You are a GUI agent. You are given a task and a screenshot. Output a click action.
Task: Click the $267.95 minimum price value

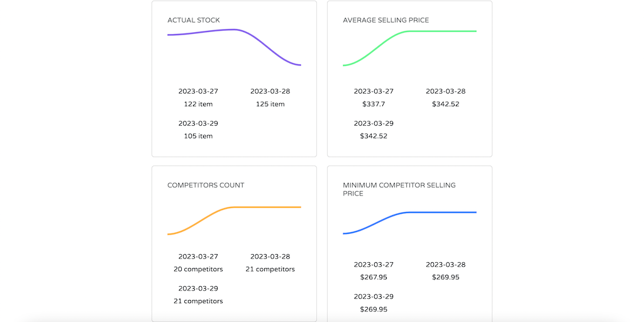(x=374, y=277)
